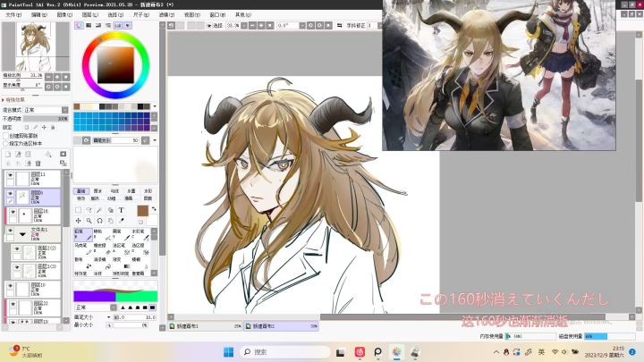Select the zoom magnifier tool
This screenshot has height=362, width=644.
coord(89,221)
